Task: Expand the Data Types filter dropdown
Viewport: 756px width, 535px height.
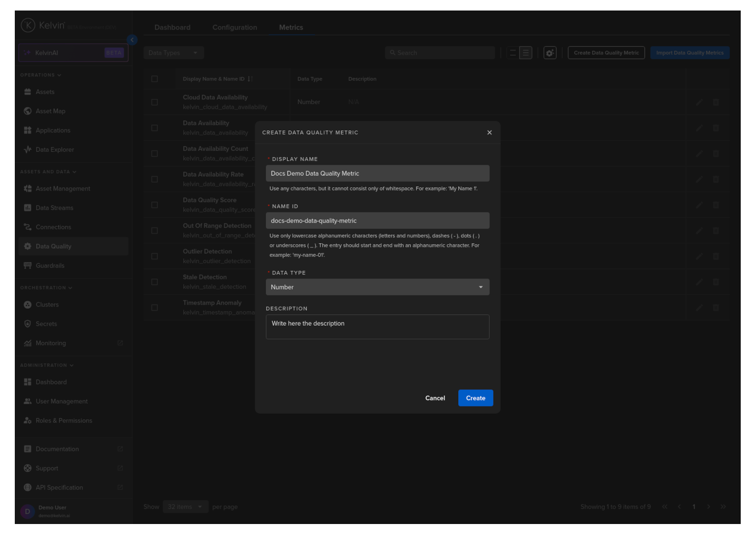Action: click(173, 53)
